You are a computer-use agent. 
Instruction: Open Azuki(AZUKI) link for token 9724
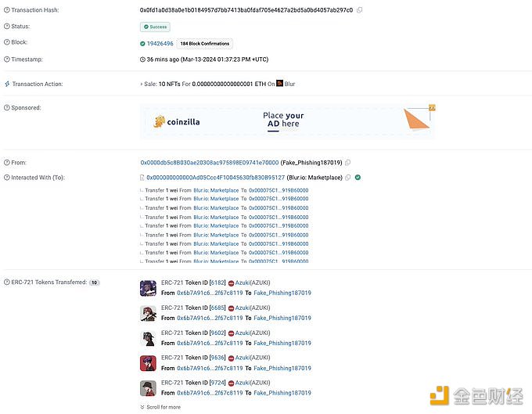point(253,383)
